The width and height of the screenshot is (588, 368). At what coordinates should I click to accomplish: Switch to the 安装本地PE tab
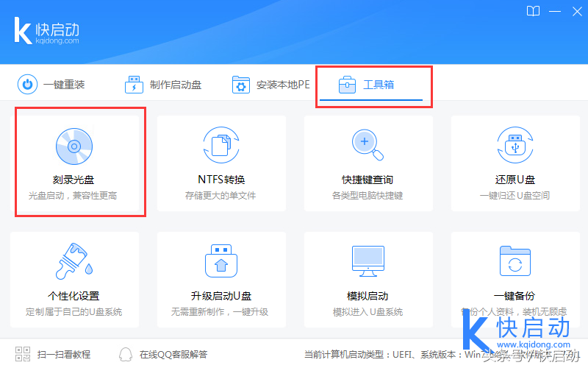283,85
